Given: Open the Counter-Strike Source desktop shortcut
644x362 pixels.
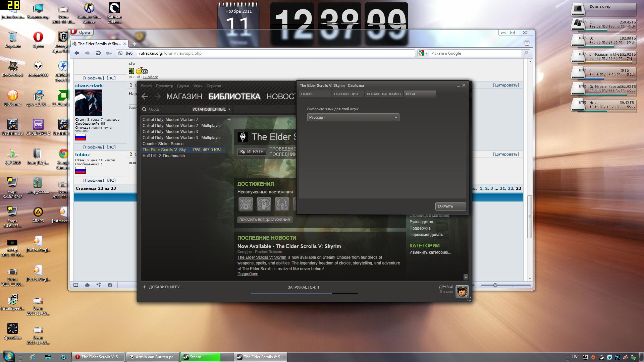Looking at the screenshot, I should click(89, 13).
